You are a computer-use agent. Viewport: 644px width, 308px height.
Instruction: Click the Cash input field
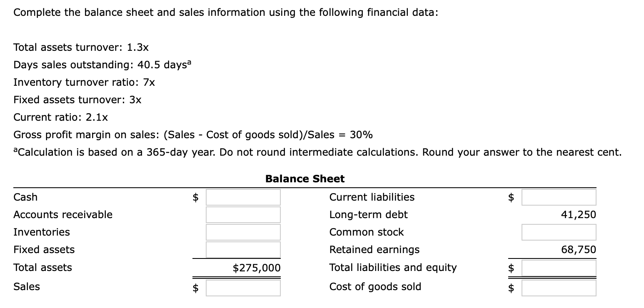click(x=243, y=197)
